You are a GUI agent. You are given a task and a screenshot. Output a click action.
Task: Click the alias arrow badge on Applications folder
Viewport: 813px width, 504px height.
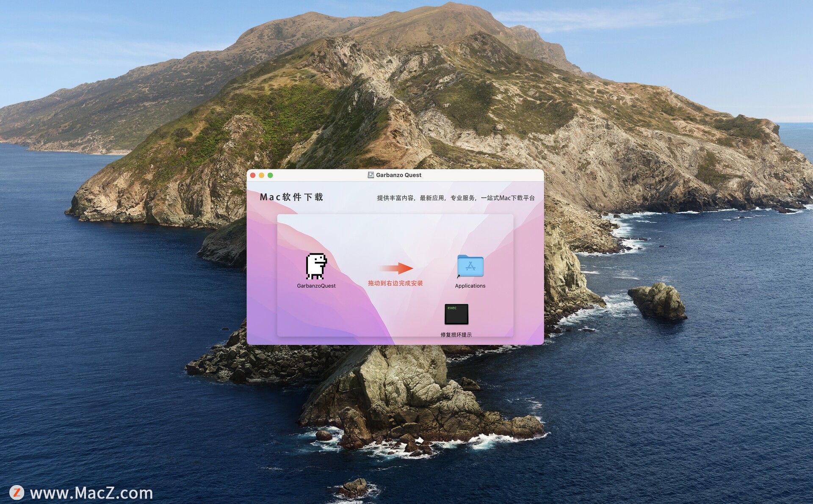(x=458, y=276)
